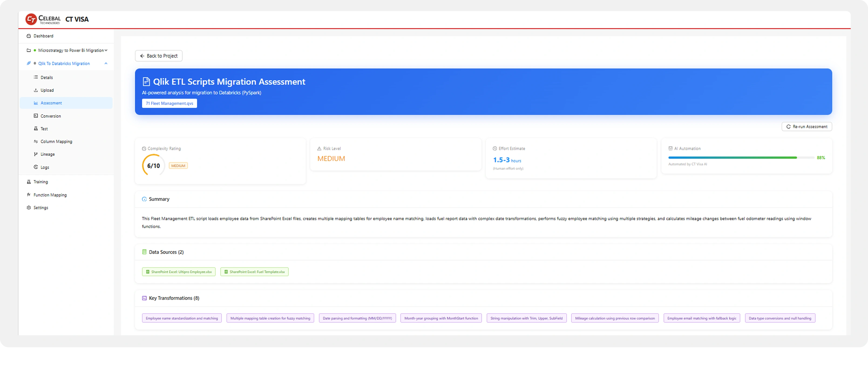Click the Summary paragraph text
Image resolution: width=868 pixels, height=371 pixels.
click(x=476, y=222)
